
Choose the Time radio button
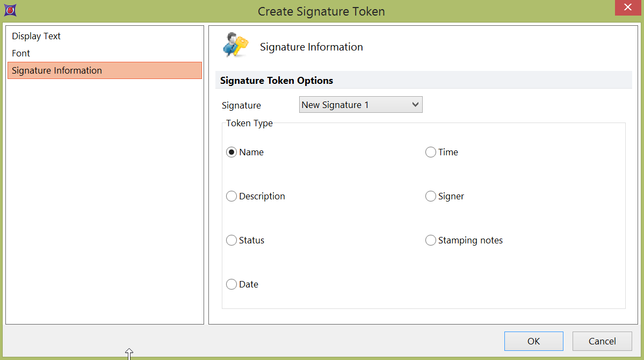(x=431, y=152)
